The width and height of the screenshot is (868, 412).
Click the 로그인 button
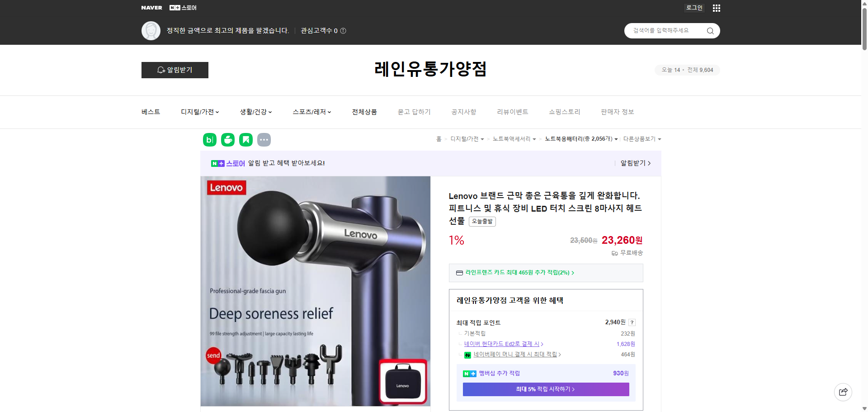694,8
